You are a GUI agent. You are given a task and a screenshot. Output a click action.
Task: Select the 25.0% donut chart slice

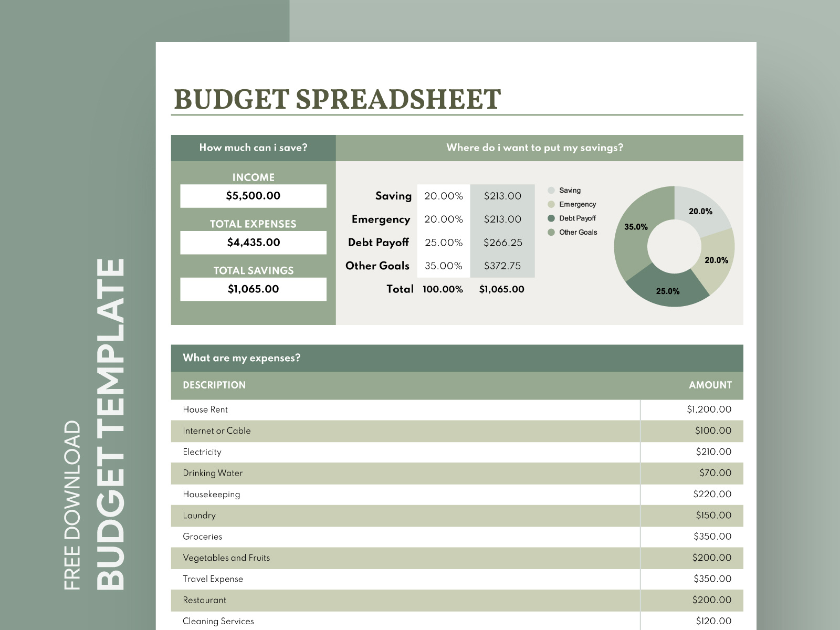tap(668, 290)
